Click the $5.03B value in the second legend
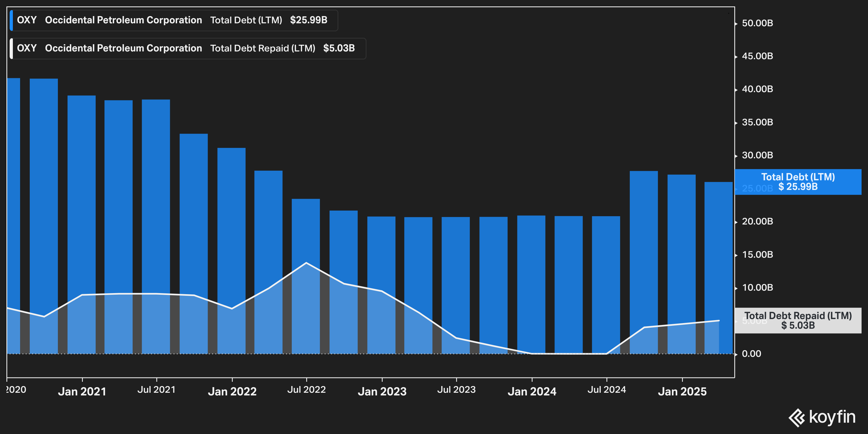 [x=339, y=48]
